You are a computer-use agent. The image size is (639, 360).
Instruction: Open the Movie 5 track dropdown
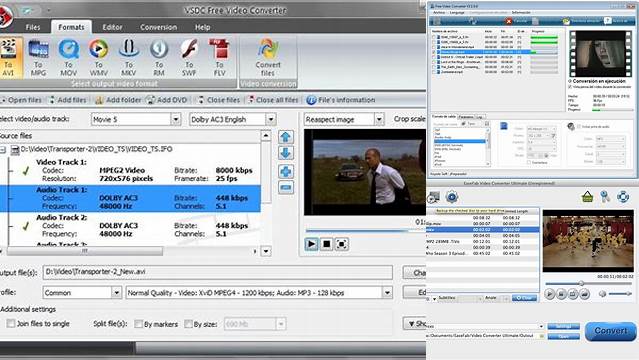point(176,119)
